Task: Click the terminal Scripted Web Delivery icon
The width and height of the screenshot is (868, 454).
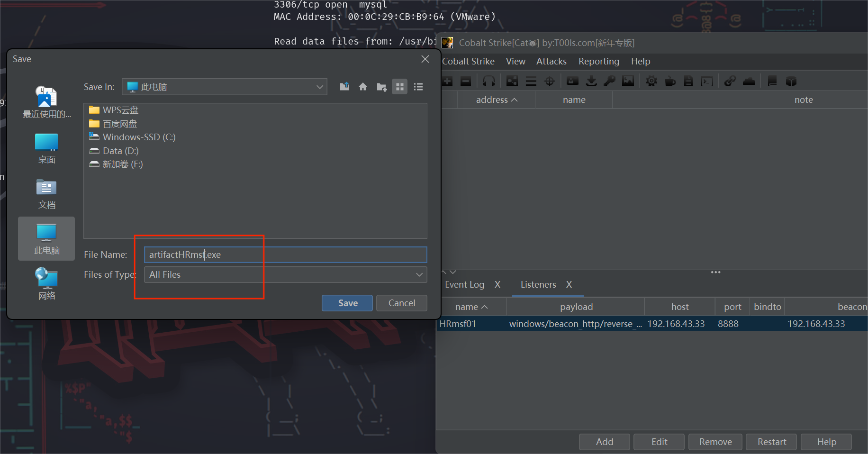Action: tap(707, 81)
